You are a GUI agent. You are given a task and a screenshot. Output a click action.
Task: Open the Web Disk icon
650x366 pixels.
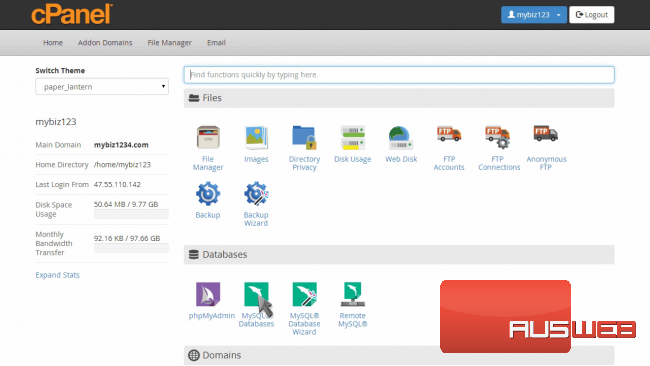tap(401, 137)
